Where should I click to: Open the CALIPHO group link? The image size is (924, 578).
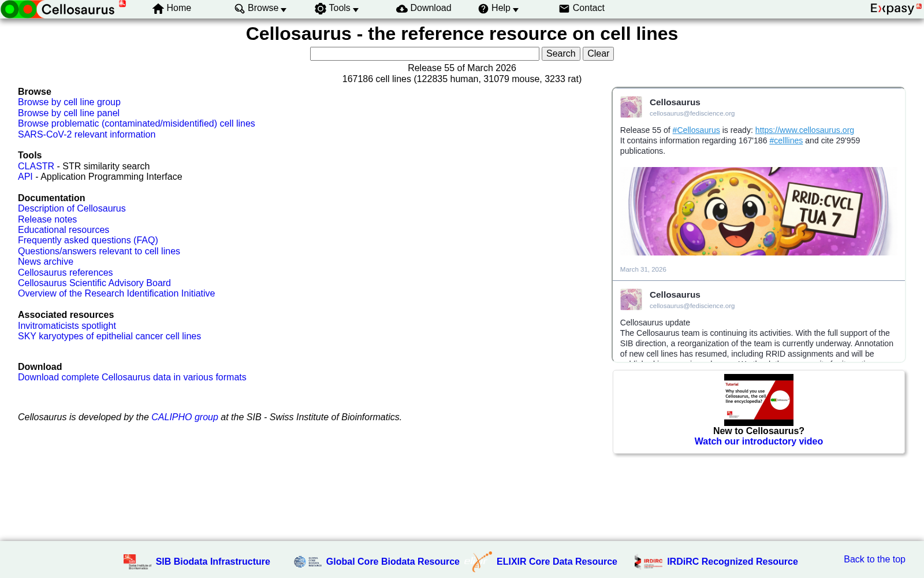[185, 417]
